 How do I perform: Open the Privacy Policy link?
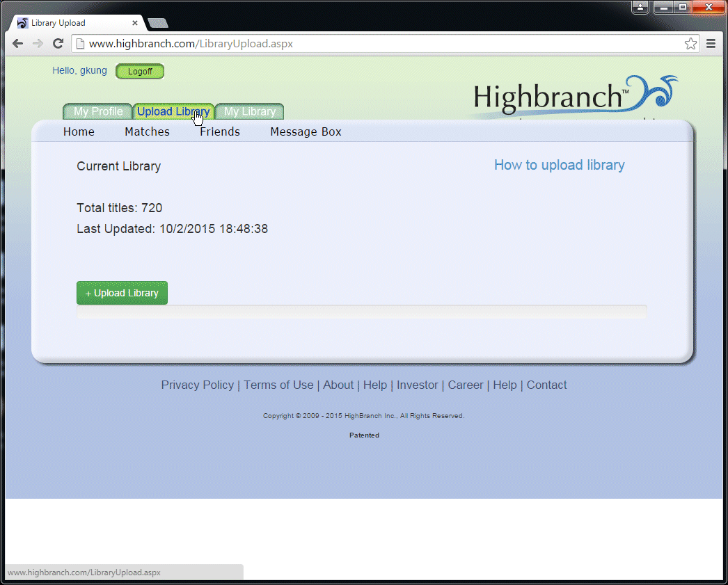tap(198, 385)
